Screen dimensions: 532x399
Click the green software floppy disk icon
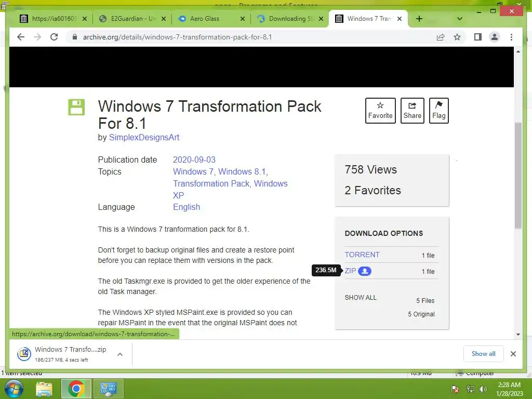76,107
